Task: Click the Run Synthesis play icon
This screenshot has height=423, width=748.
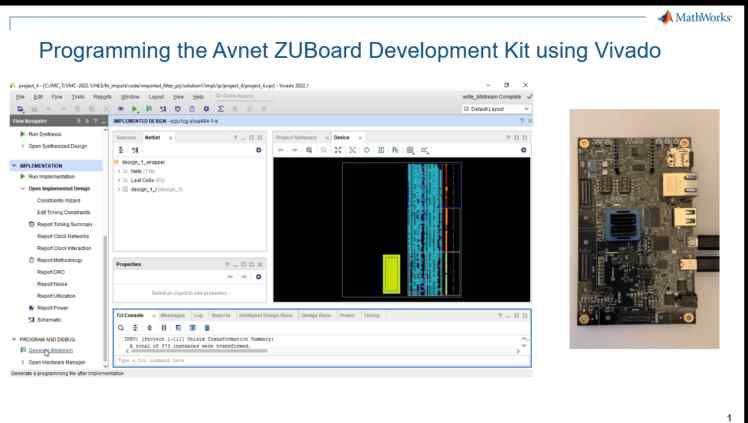Action: point(23,133)
